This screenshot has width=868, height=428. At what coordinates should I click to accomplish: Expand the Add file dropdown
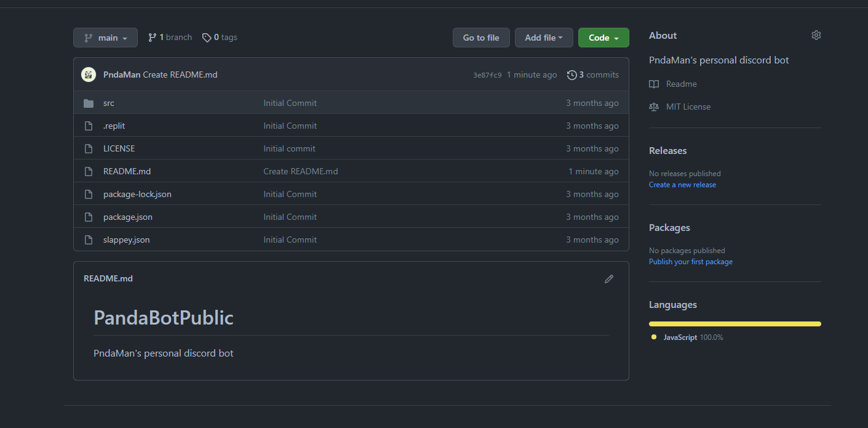click(543, 38)
